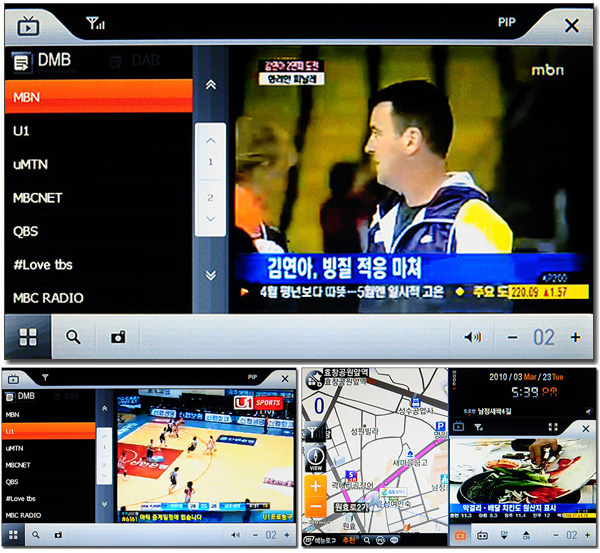Tap the TV icon on large DMB screen
The image size is (600, 553).
click(28, 26)
